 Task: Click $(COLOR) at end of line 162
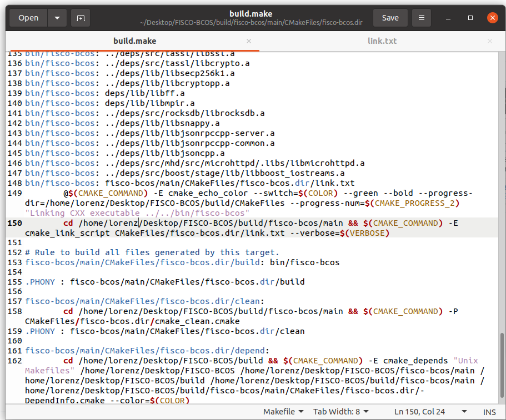(170, 401)
